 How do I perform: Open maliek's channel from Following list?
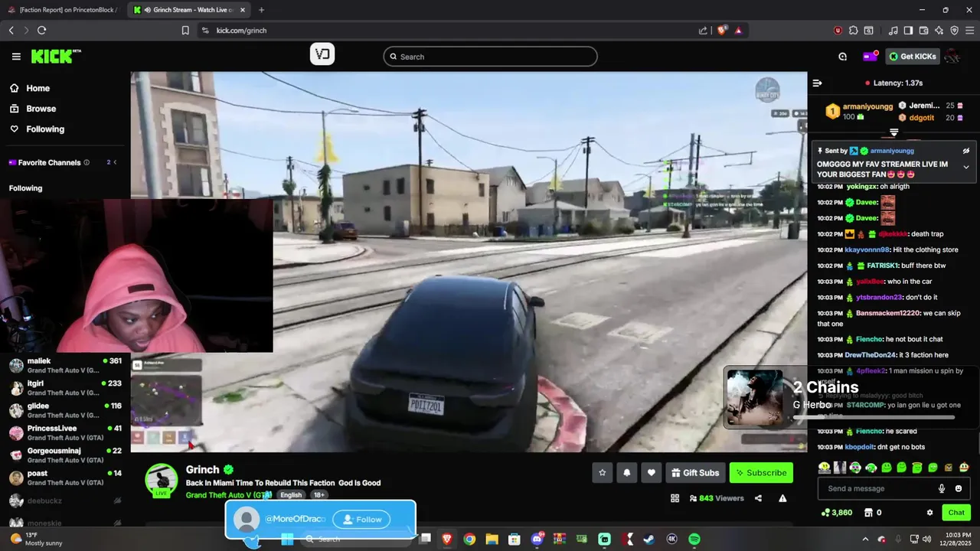(x=65, y=366)
